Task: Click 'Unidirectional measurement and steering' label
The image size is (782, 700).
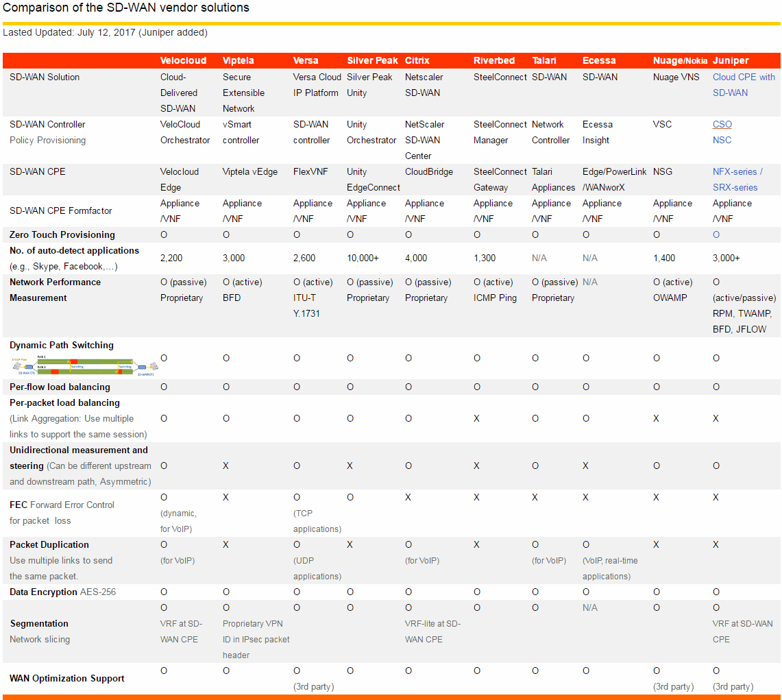Action: pos(78,457)
